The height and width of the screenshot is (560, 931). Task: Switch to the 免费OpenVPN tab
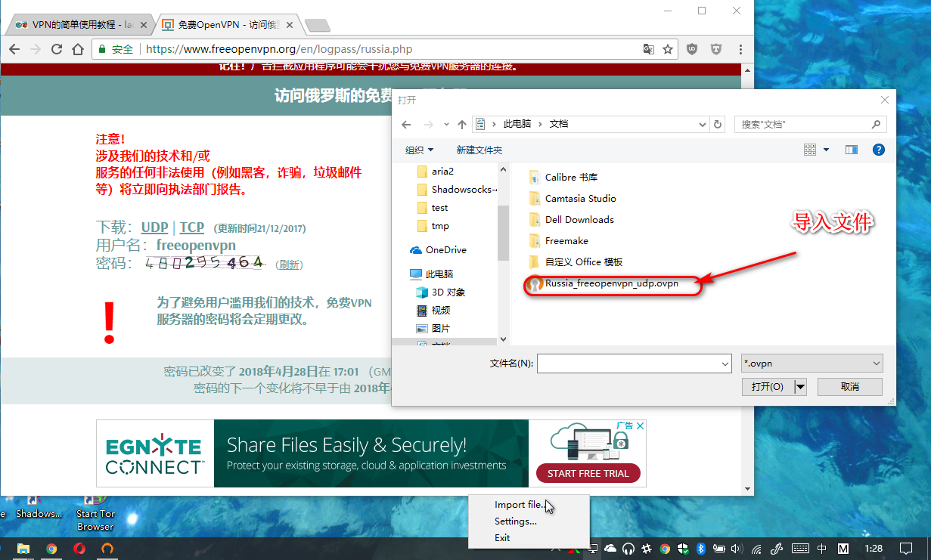coord(229,25)
